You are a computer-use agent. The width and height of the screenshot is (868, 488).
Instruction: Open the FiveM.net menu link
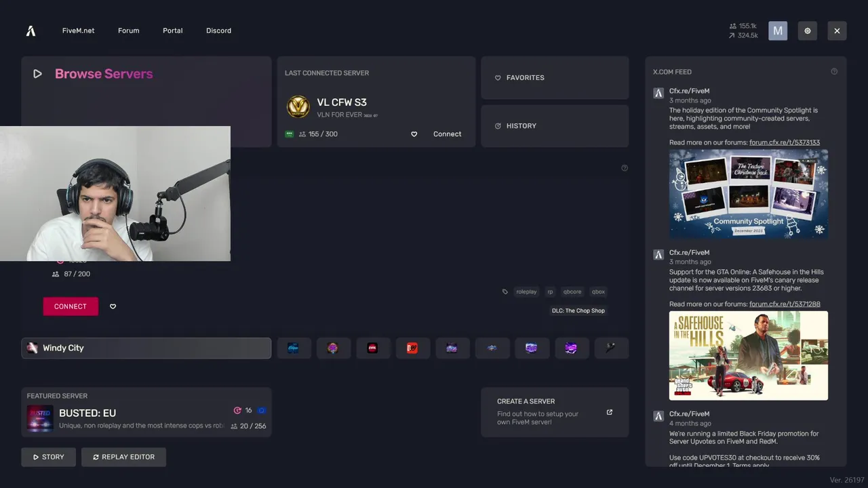tap(78, 30)
